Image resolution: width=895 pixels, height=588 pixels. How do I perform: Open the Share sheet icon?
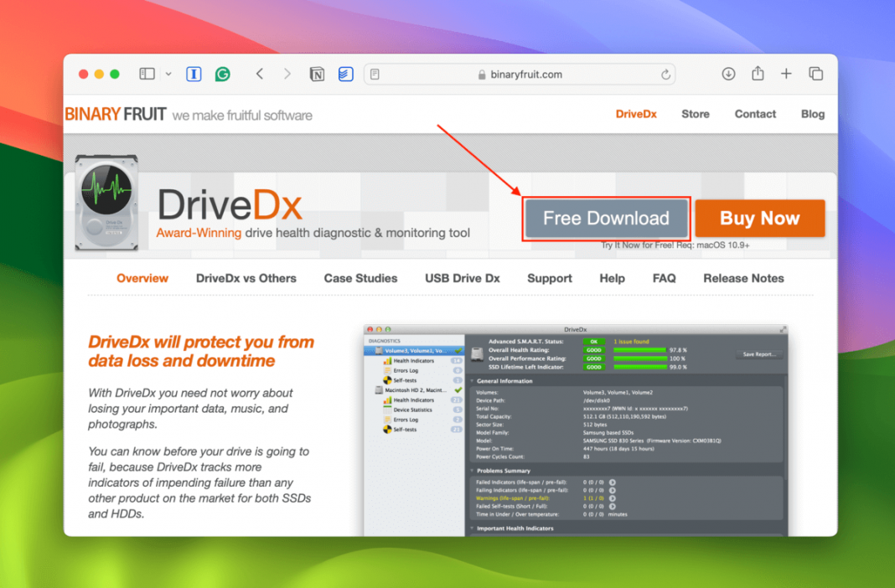click(x=758, y=74)
